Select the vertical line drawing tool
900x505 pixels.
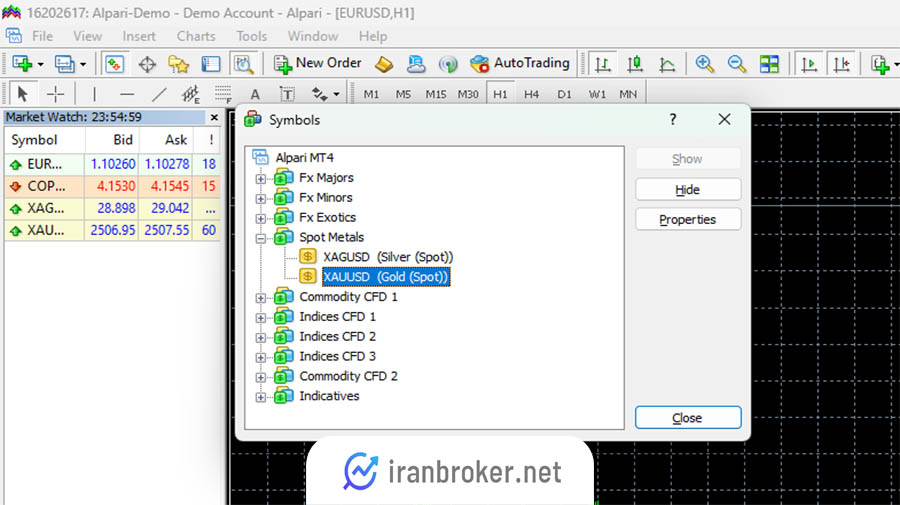click(94, 94)
